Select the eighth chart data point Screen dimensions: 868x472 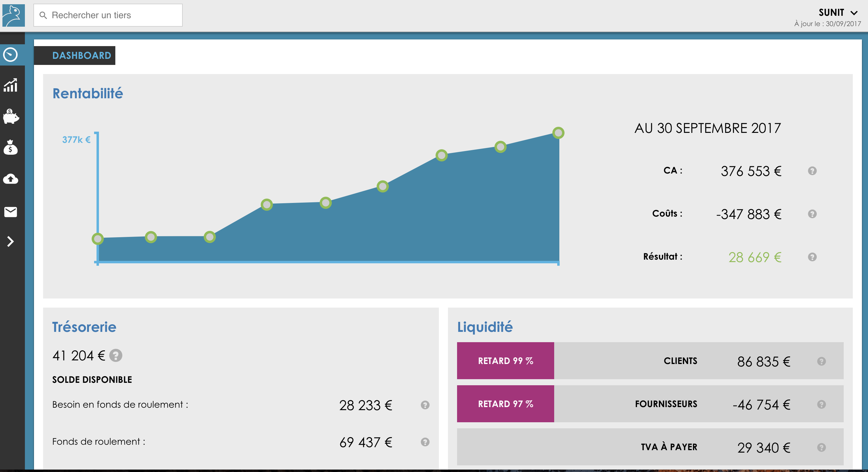click(x=500, y=147)
